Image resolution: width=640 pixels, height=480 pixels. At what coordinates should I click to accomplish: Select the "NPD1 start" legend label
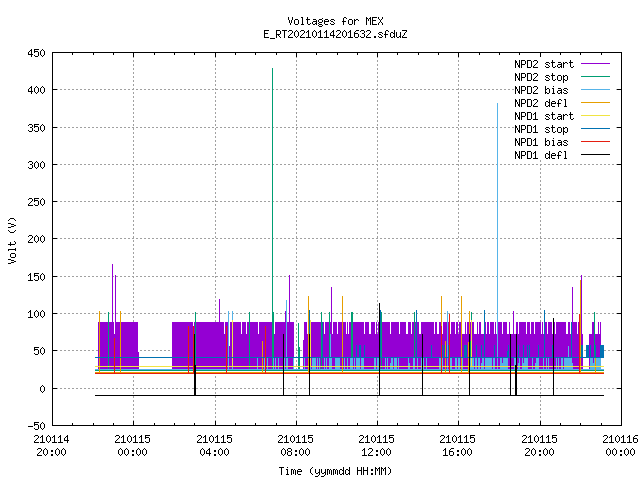[544, 116]
